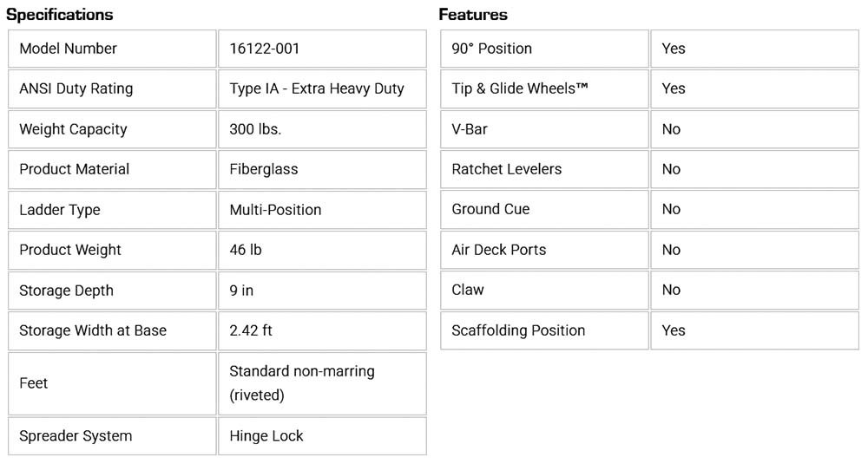Select the Type IA - Extra Heavy Duty value
868x464 pixels.
[x=317, y=88]
